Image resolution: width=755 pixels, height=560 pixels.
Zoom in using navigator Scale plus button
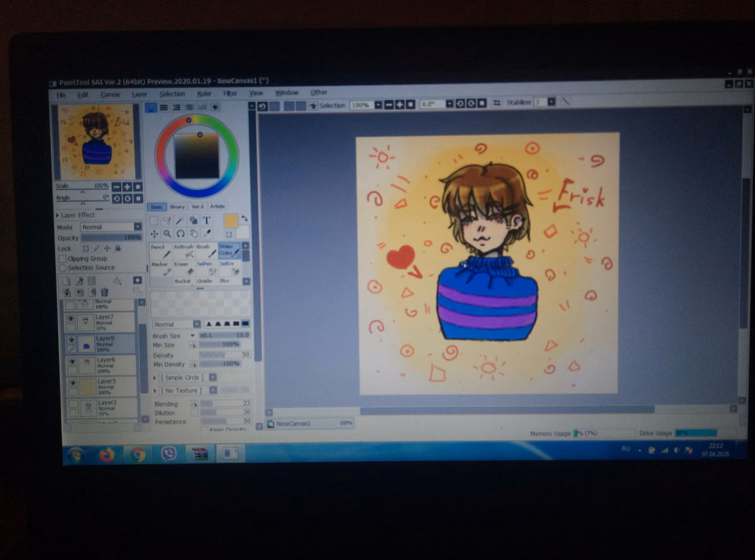tap(127, 187)
